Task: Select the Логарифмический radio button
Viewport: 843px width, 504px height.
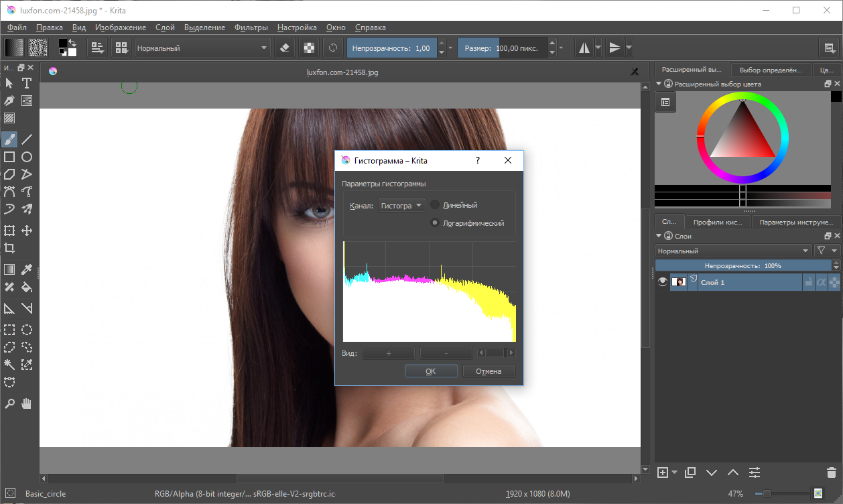Action: pos(436,223)
